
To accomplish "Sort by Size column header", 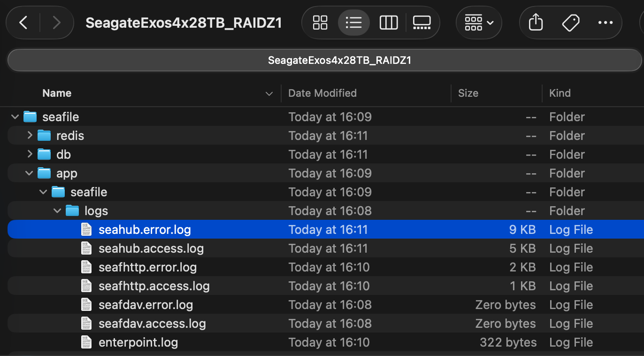I will click(468, 93).
